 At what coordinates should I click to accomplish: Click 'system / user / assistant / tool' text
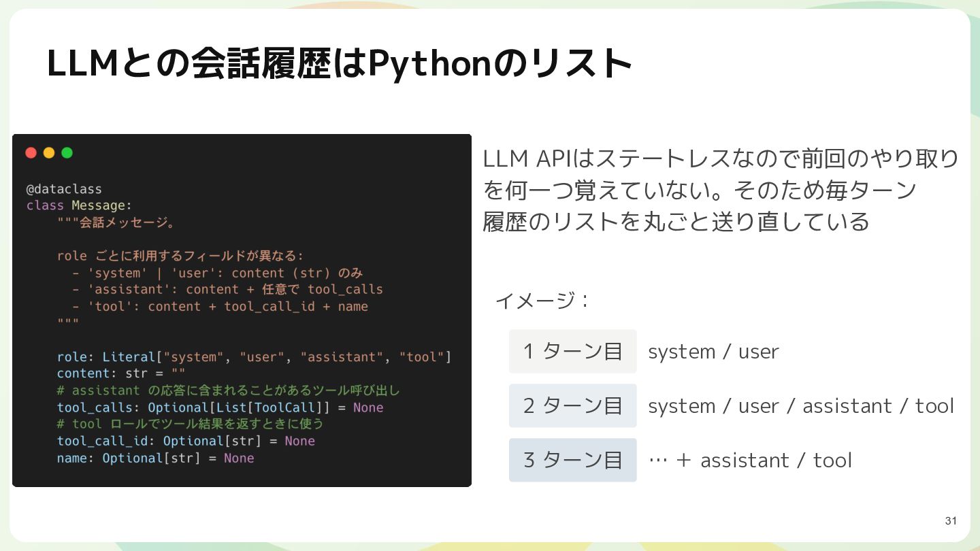[801, 406]
